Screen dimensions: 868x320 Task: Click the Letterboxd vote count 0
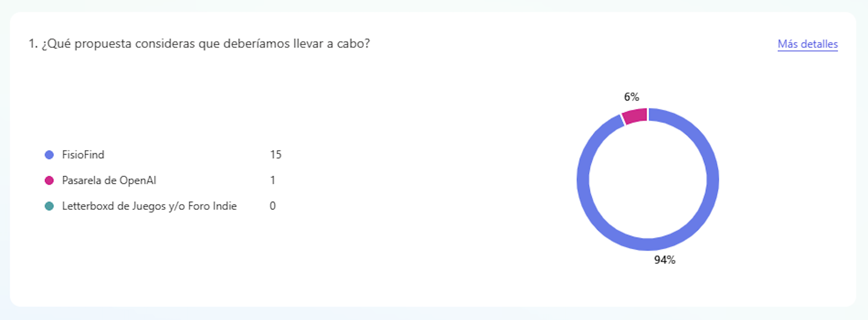point(273,206)
